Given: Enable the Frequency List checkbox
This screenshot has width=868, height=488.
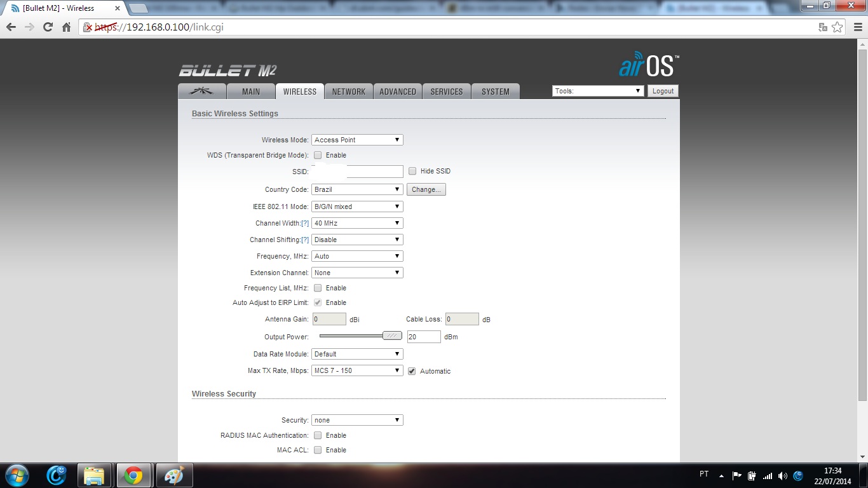Looking at the screenshot, I should click(318, 288).
